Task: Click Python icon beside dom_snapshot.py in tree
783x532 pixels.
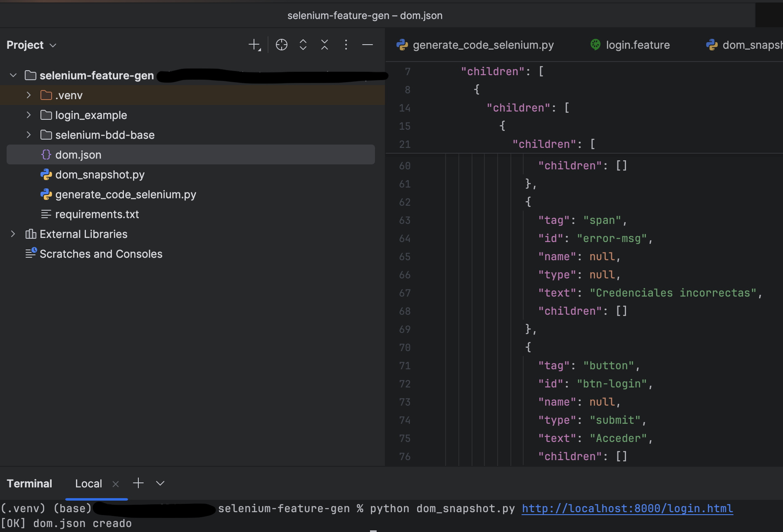Action: coord(46,175)
